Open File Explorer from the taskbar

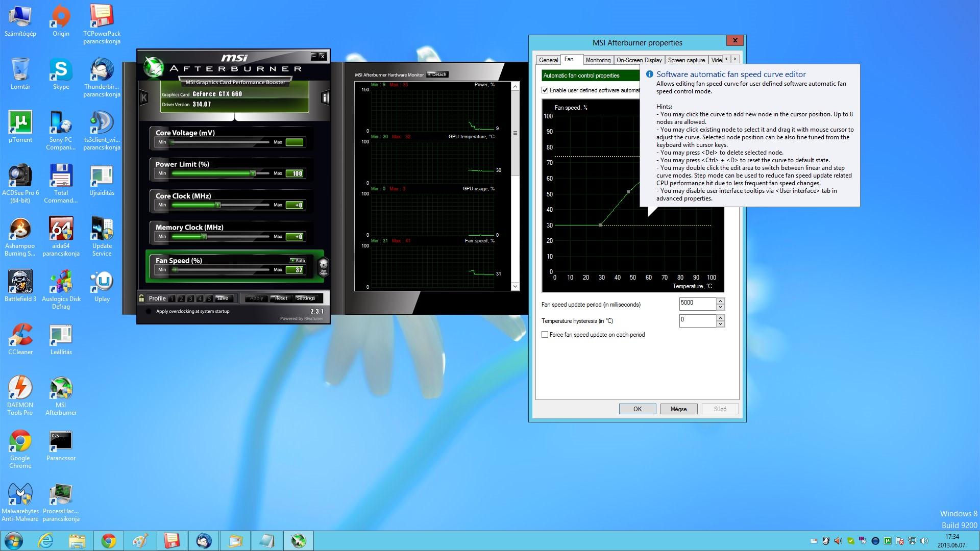[x=77, y=541]
